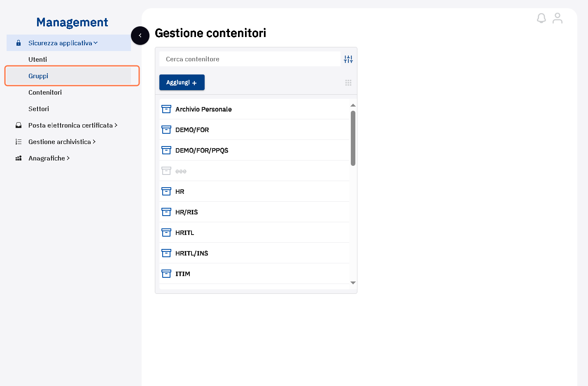This screenshot has width=588, height=386.
Task: Click the archive icon next to HRITL
Action: point(166,233)
